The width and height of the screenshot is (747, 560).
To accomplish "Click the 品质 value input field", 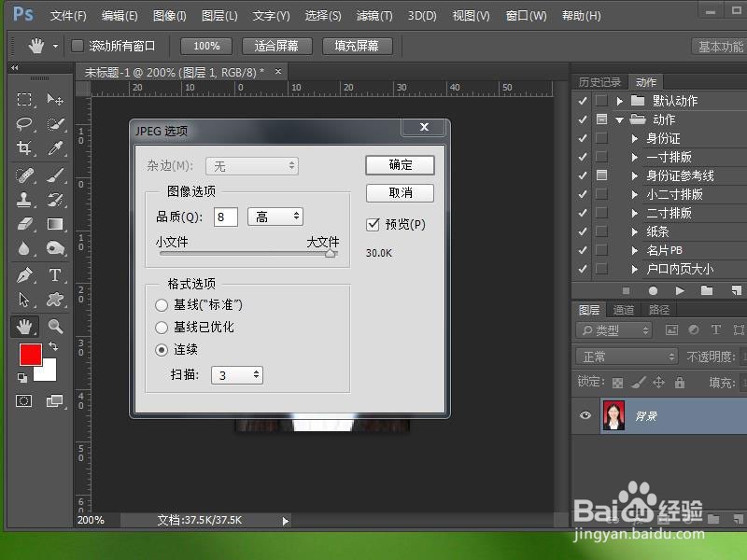I will pyautogui.click(x=223, y=216).
